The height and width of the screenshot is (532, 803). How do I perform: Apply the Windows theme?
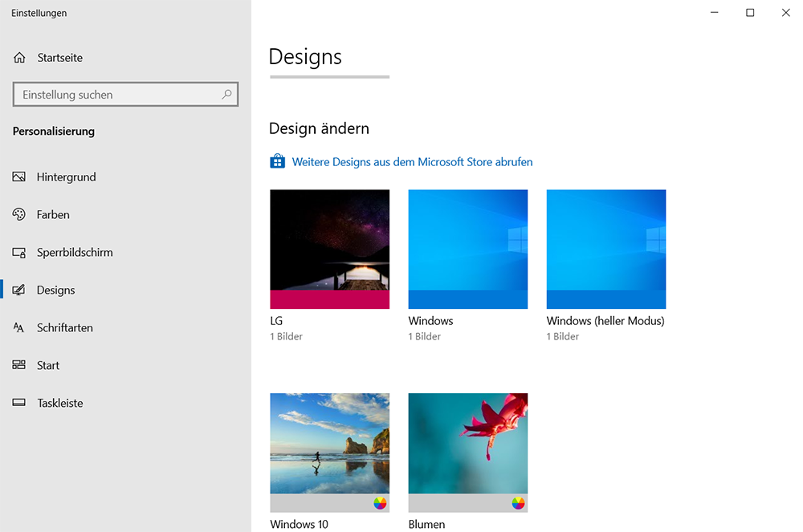tap(467, 249)
